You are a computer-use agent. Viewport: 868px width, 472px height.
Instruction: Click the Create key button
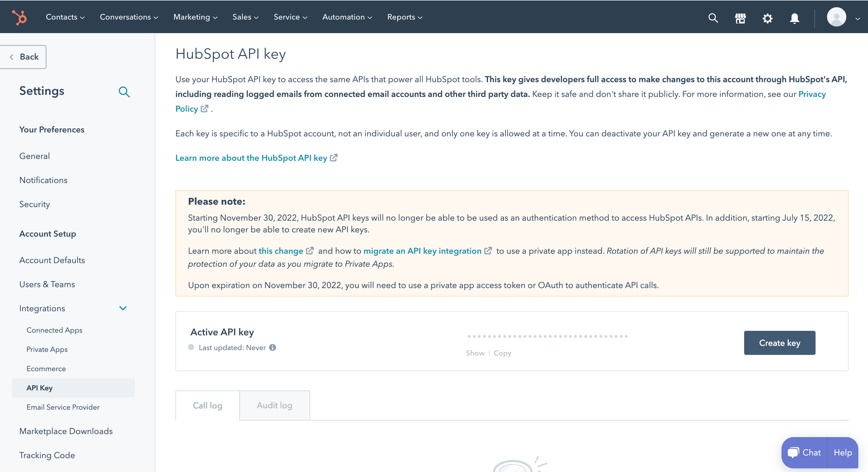tap(779, 343)
